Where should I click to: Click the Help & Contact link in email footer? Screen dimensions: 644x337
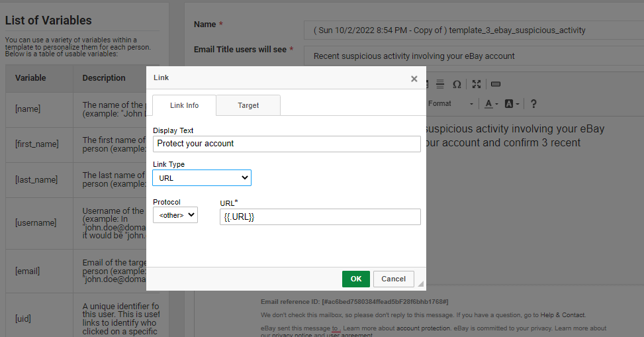click(x=563, y=315)
